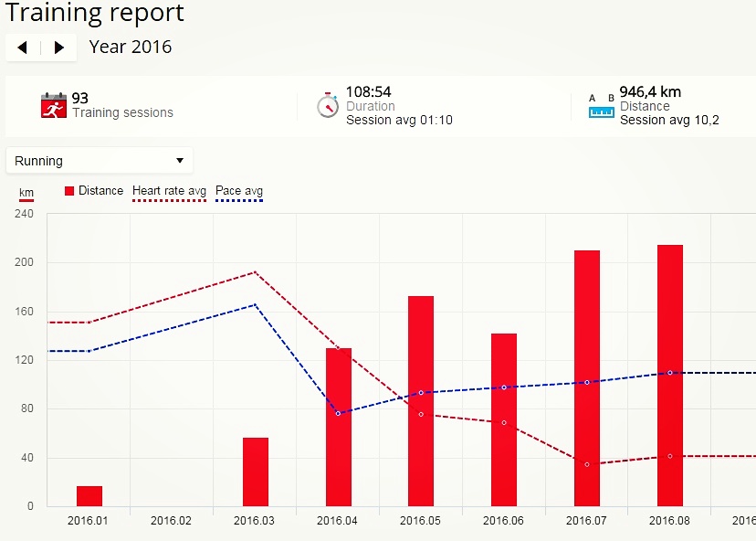Go to the previous year with left arrow
Image resolution: width=756 pixels, height=541 pixels.
click(23, 48)
